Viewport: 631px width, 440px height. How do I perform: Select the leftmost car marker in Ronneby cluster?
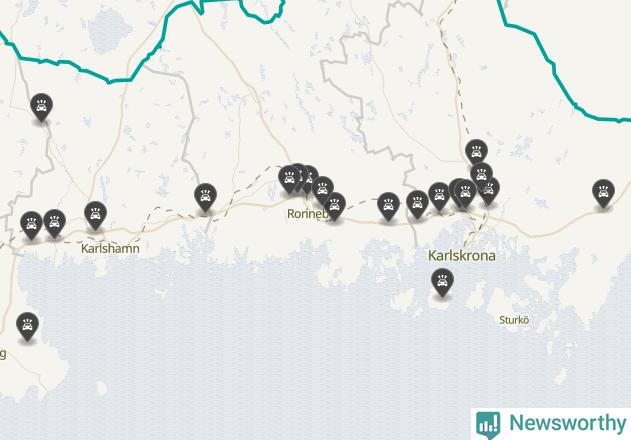[289, 179]
